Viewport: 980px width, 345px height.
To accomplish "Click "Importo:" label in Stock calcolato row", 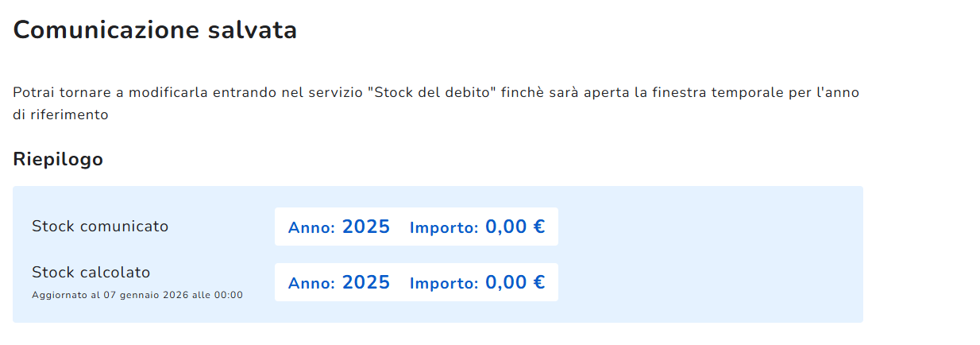I will pyautogui.click(x=444, y=284).
